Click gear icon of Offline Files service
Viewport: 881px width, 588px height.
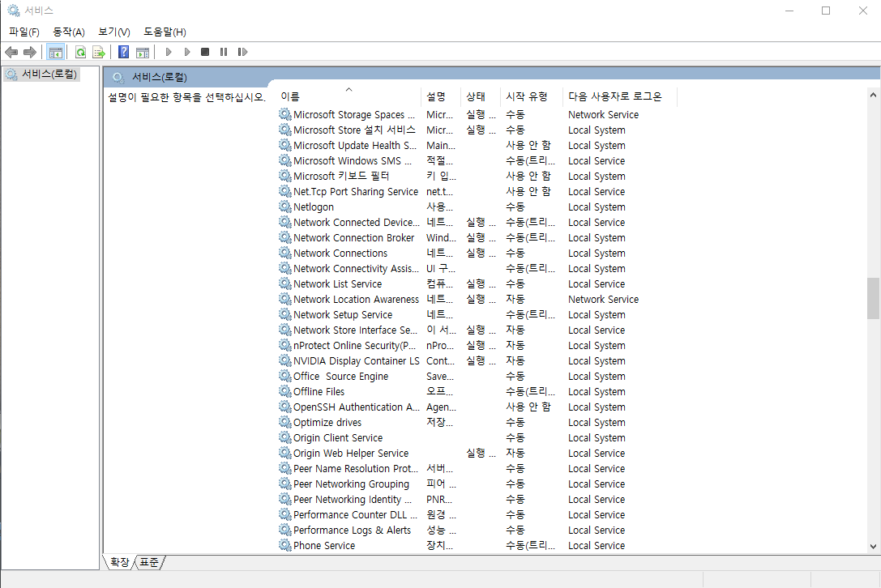coord(285,391)
